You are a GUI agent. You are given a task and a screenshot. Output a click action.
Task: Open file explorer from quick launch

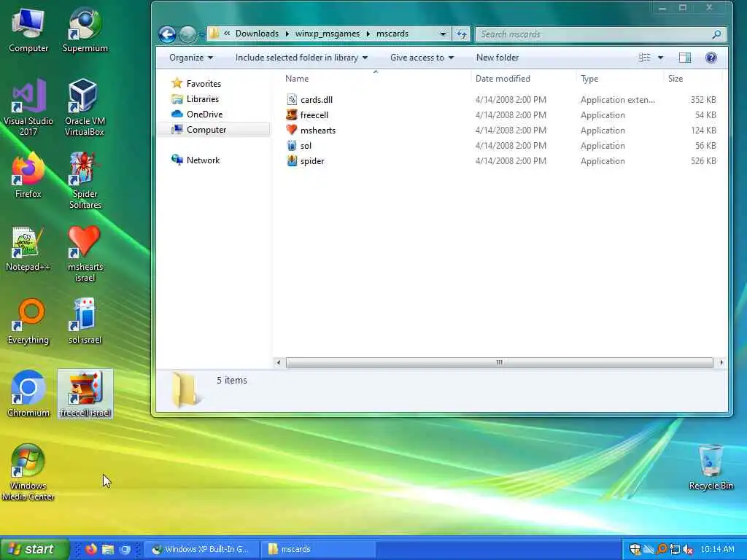pos(108,549)
